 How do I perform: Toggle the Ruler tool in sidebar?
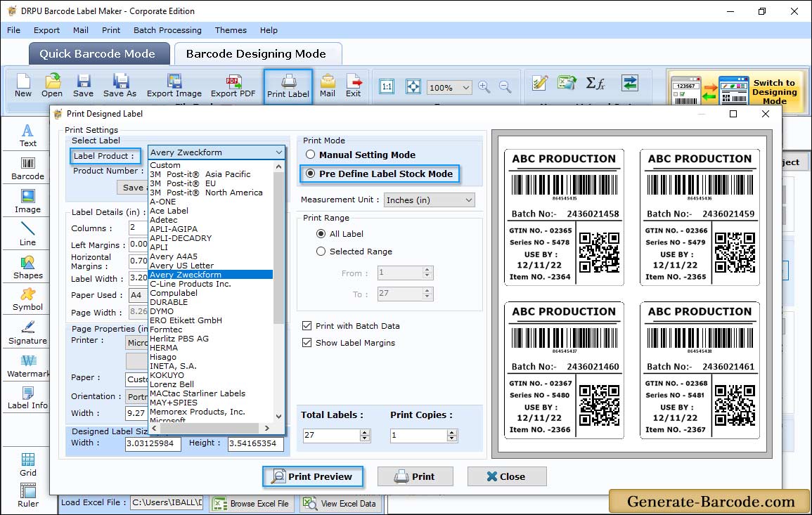[x=27, y=496]
